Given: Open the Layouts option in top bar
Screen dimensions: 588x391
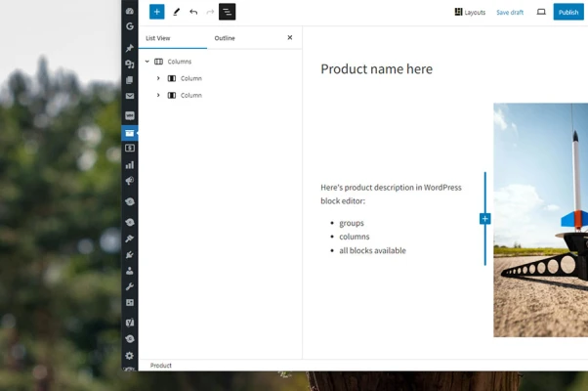Looking at the screenshot, I should 470,13.
